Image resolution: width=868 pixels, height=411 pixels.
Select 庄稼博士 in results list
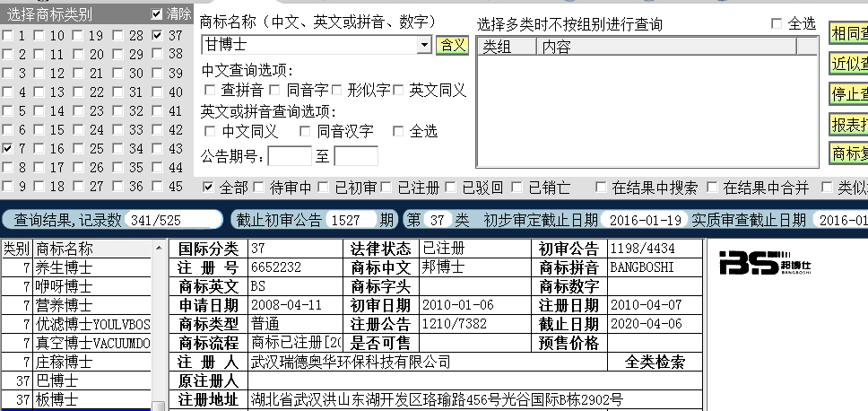[91, 362]
